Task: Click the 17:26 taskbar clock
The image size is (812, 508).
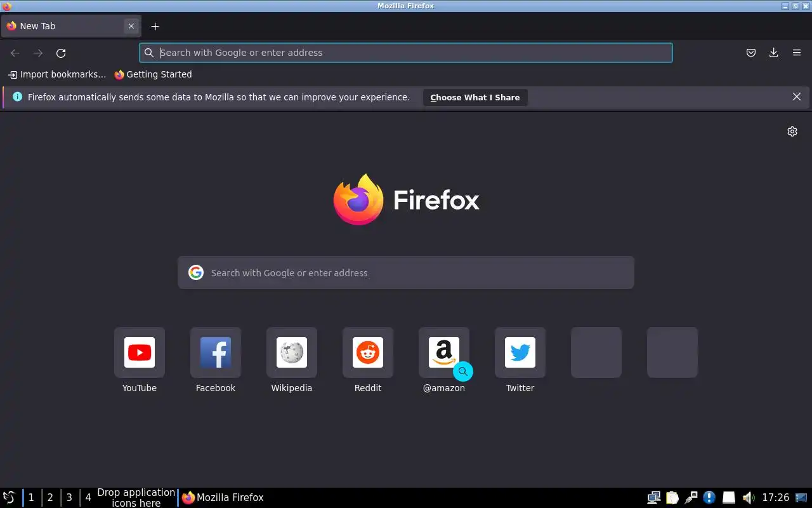Action: click(x=775, y=498)
